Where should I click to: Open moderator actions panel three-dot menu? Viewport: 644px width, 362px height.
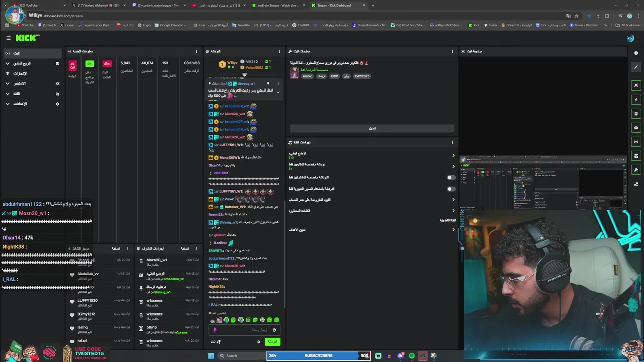(x=196, y=249)
